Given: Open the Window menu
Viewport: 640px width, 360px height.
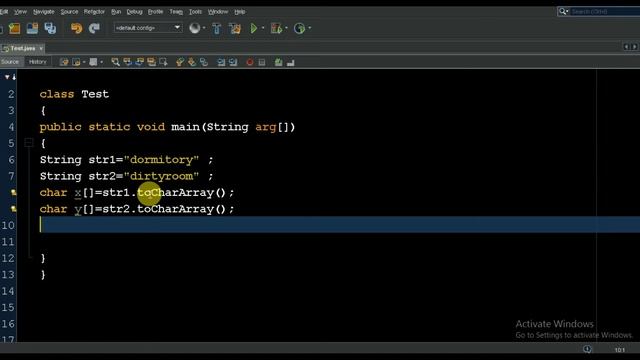Looking at the screenshot, I should (218, 11).
